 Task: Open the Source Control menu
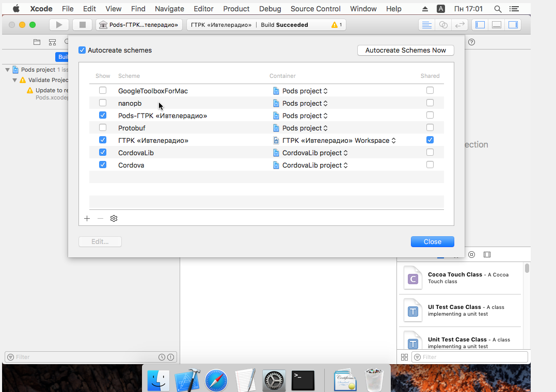click(315, 8)
